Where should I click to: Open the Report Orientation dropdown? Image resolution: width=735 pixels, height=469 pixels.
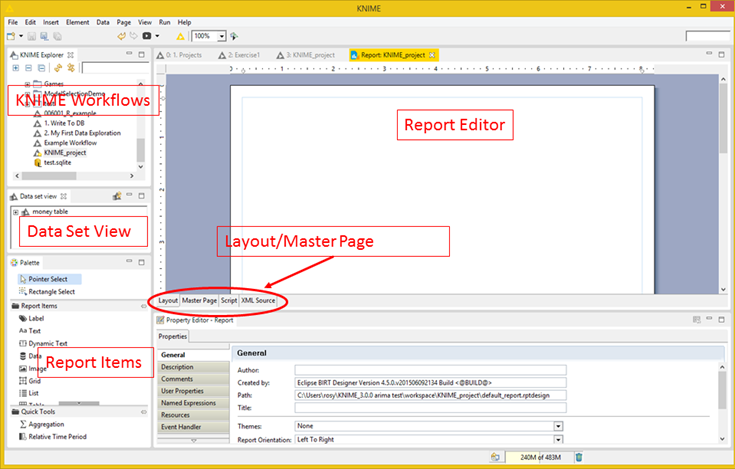[x=558, y=439]
